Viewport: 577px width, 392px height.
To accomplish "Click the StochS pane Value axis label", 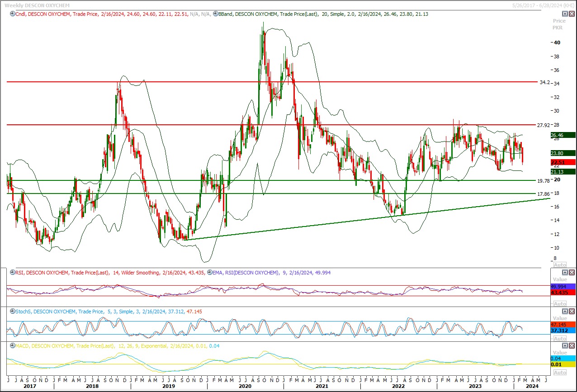I will pyautogui.click(x=560, y=318).
